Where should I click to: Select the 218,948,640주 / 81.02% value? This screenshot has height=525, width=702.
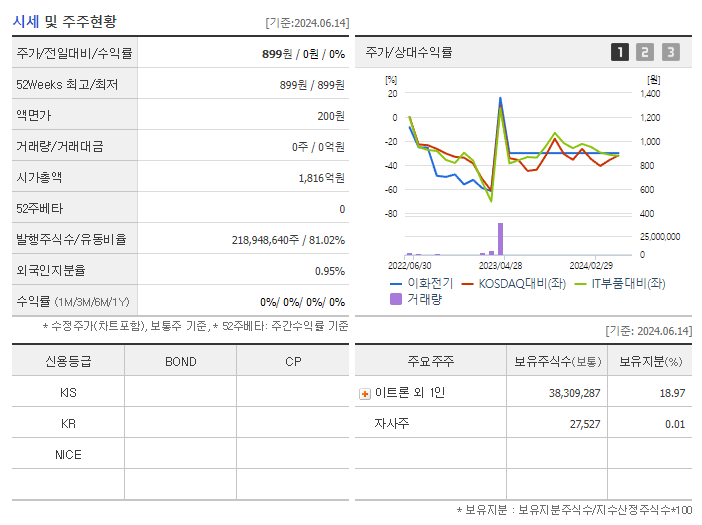[x=288, y=240]
